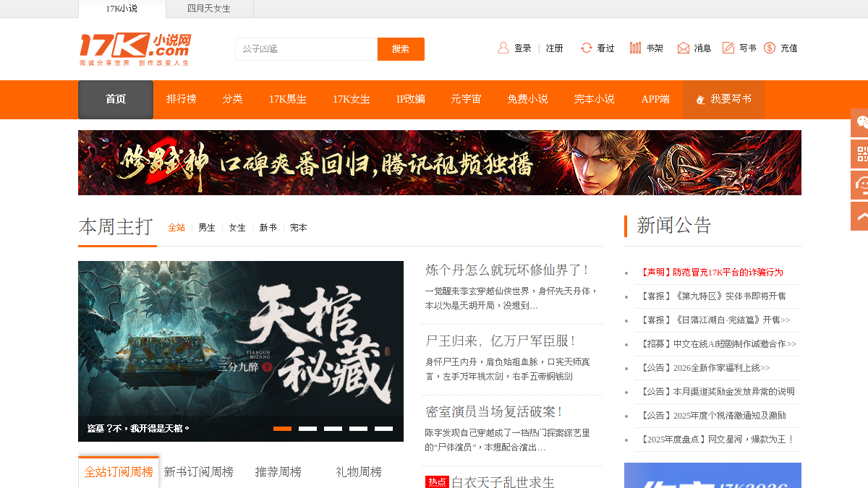
Task: Select the second carousel indicator
Action: (307, 429)
